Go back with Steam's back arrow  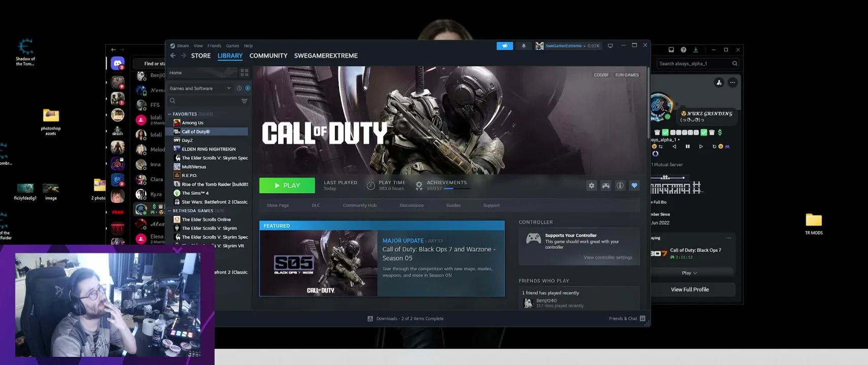coord(173,56)
